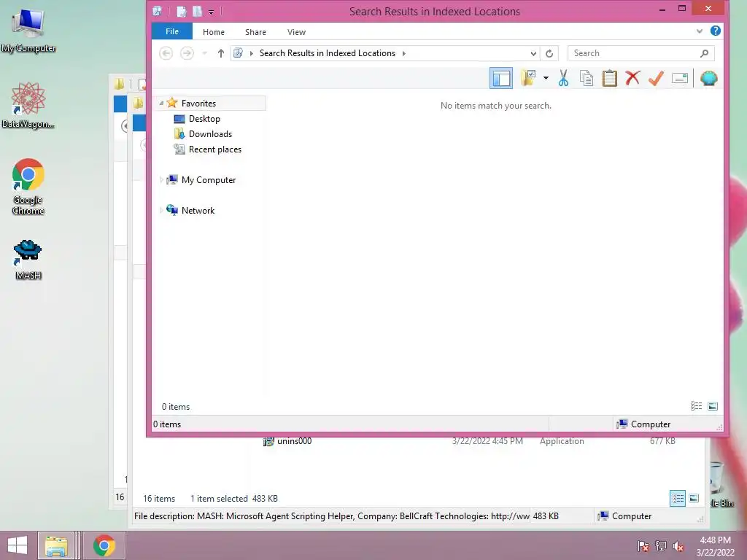Viewport: 747px width, 560px height.
Task: Click the Forward navigation arrow
Action: tap(187, 52)
